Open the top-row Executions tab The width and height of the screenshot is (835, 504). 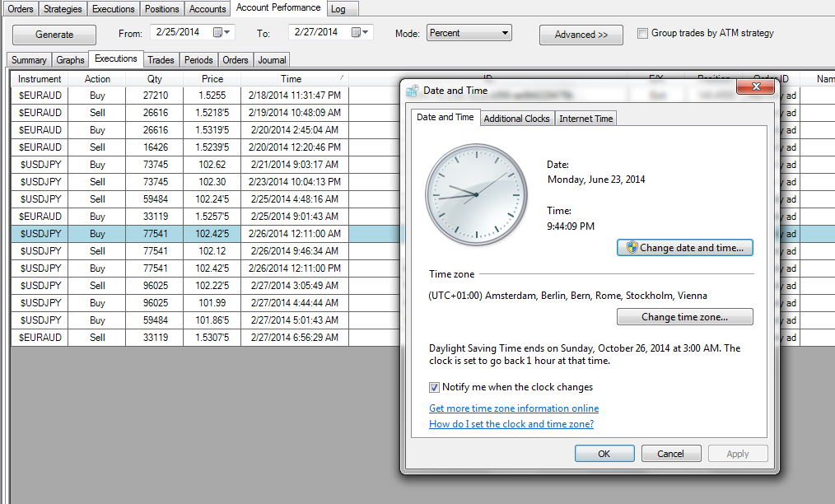[x=114, y=9]
